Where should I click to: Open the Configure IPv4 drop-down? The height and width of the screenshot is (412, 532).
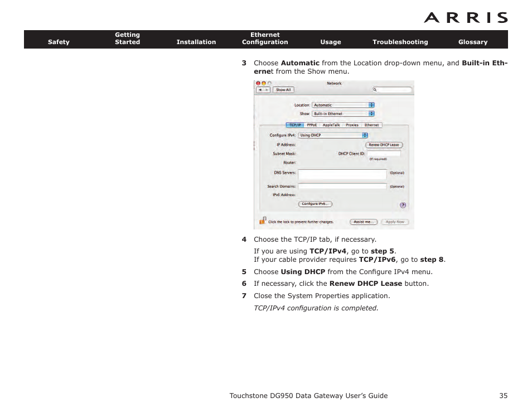click(333, 135)
